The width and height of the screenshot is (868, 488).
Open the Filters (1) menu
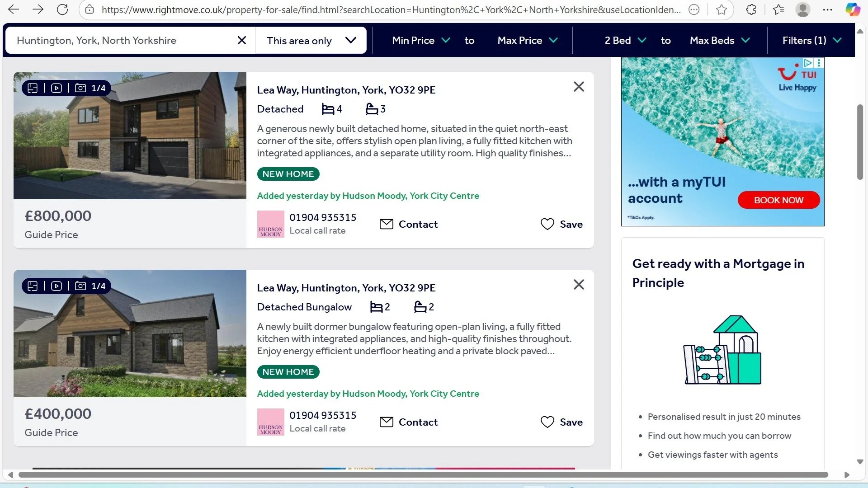tap(811, 40)
